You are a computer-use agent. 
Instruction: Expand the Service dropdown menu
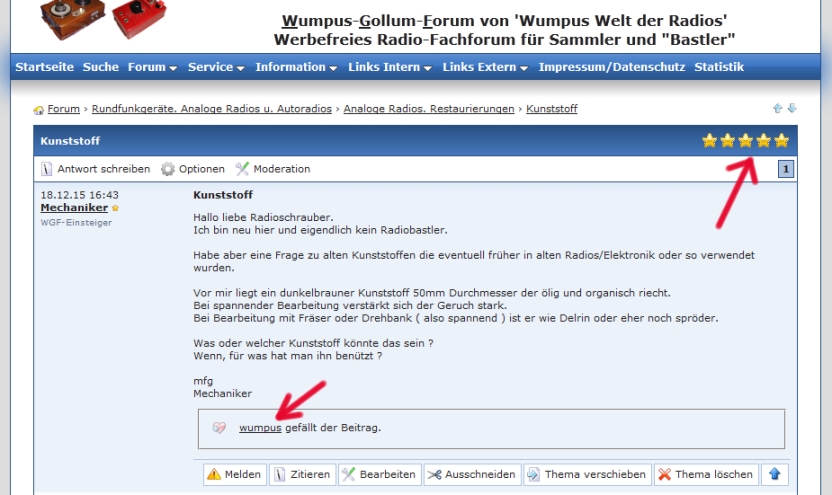click(216, 67)
